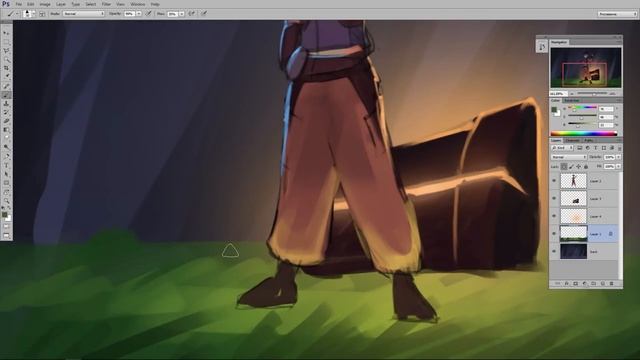Open the Layer menu
This screenshot has height=360, width=640.
coord(61,4)
